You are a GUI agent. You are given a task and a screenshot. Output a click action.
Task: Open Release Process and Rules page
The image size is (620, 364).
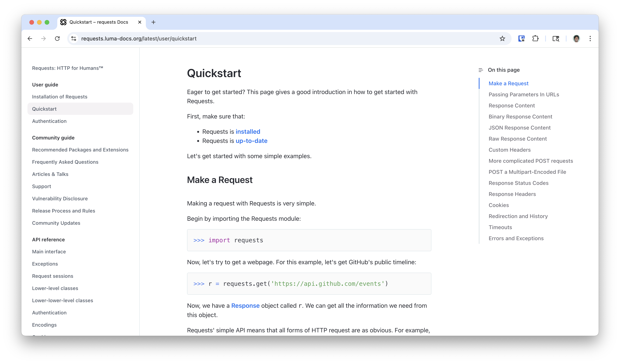point(64,211)
